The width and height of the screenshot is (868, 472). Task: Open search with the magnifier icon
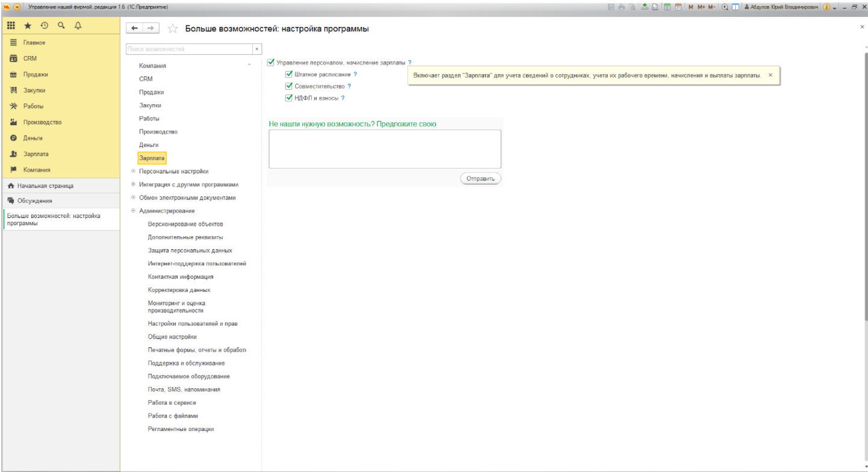click(x=61, y=26)
